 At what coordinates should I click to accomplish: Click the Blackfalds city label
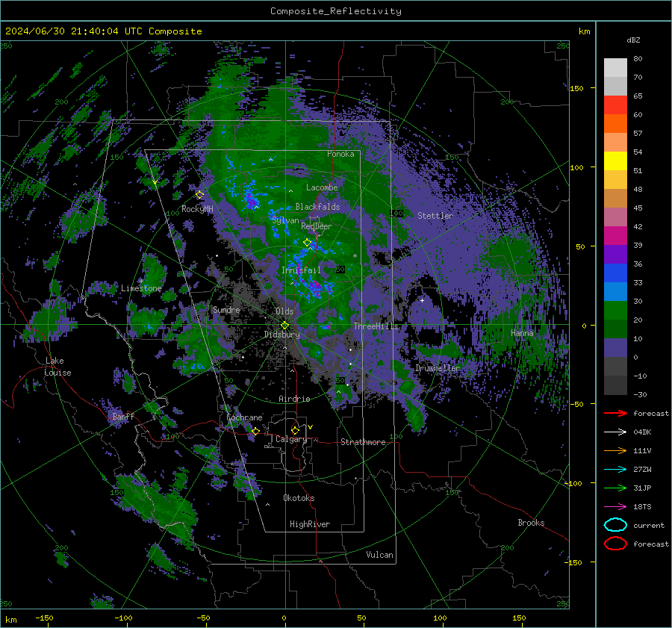click(317, 207)
